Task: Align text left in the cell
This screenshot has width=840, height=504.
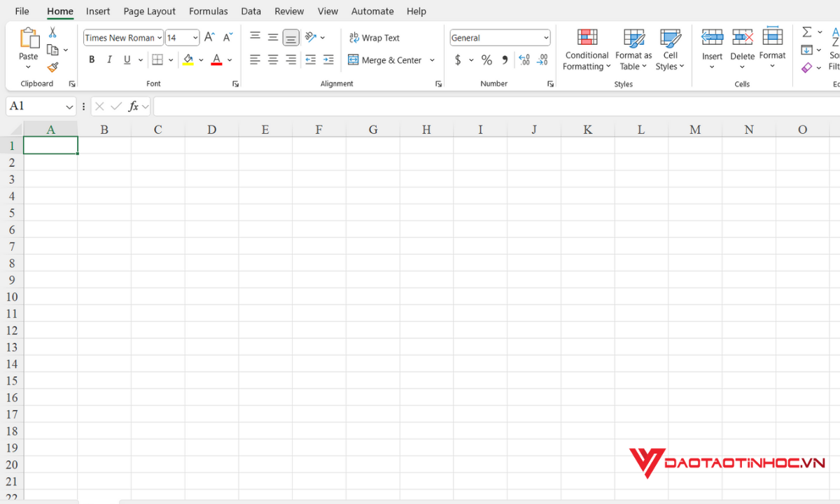Action: (255, 60)
